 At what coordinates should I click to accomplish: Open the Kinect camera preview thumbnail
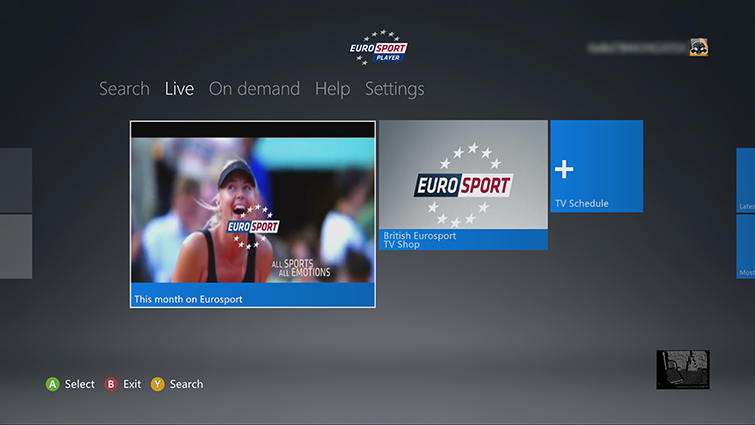(683, 370)
